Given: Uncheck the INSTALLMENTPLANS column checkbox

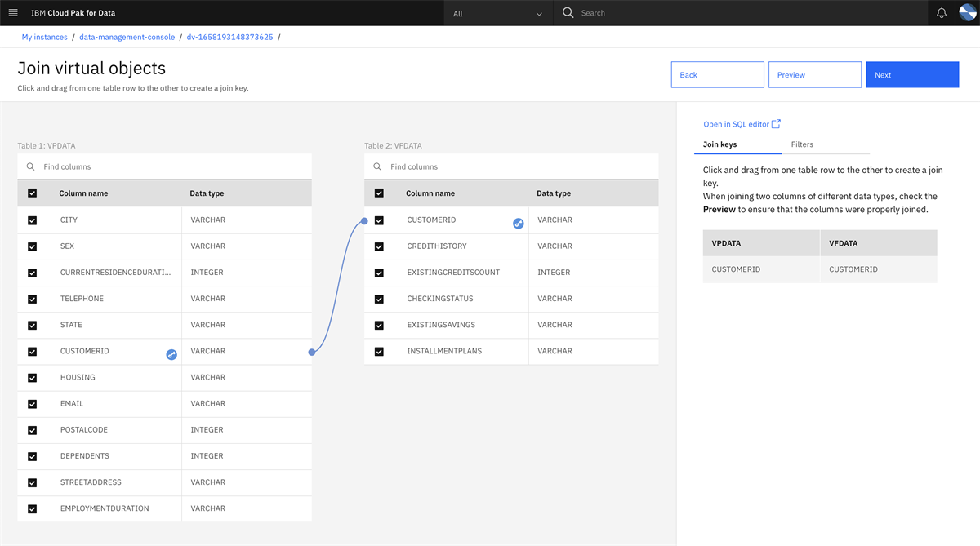Looking at the screenshot, I should (x=378, y=351).
